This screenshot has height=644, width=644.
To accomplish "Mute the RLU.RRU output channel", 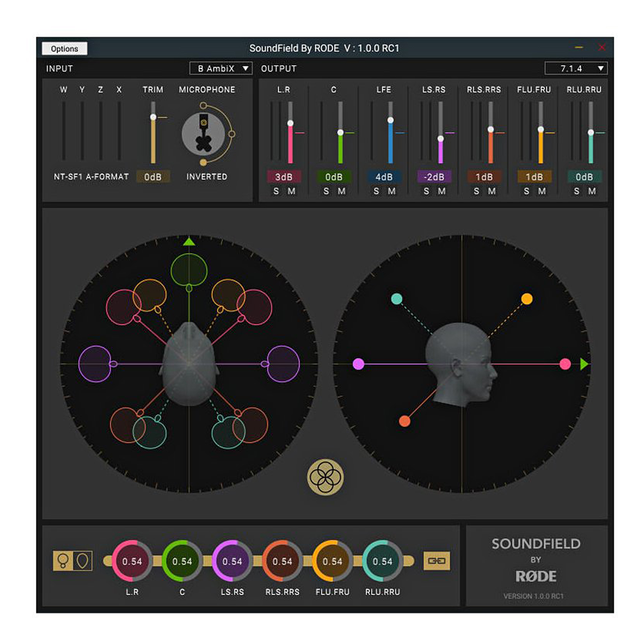I will click(592, 191).
